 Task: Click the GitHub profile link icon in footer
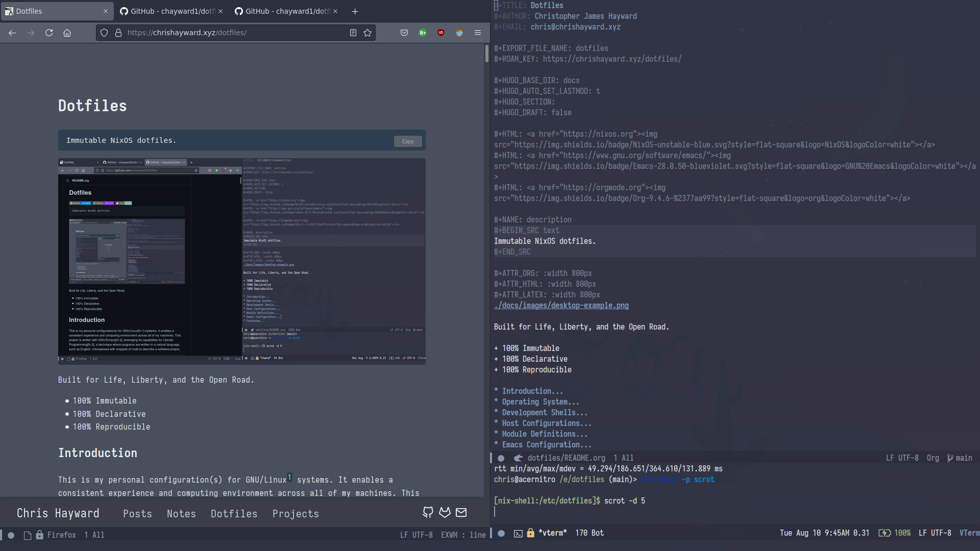(x=428, y=512)
